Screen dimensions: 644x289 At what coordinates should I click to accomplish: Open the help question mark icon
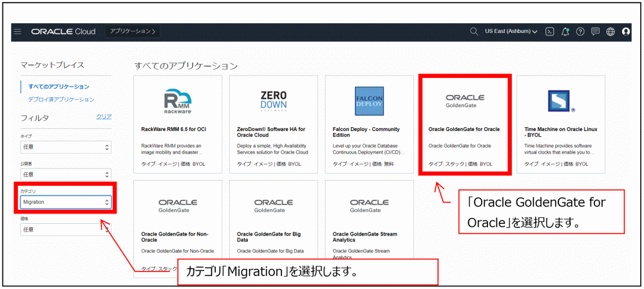click(x=580, y=32)
